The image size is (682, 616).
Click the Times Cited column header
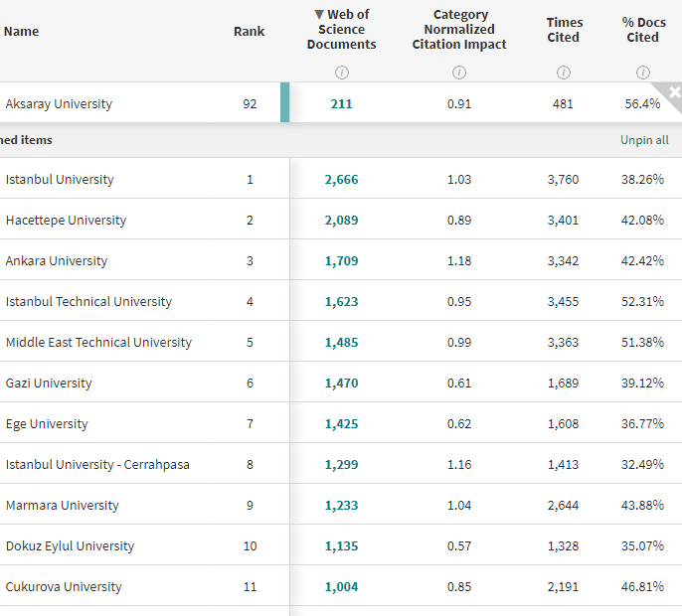pos(564,30)
